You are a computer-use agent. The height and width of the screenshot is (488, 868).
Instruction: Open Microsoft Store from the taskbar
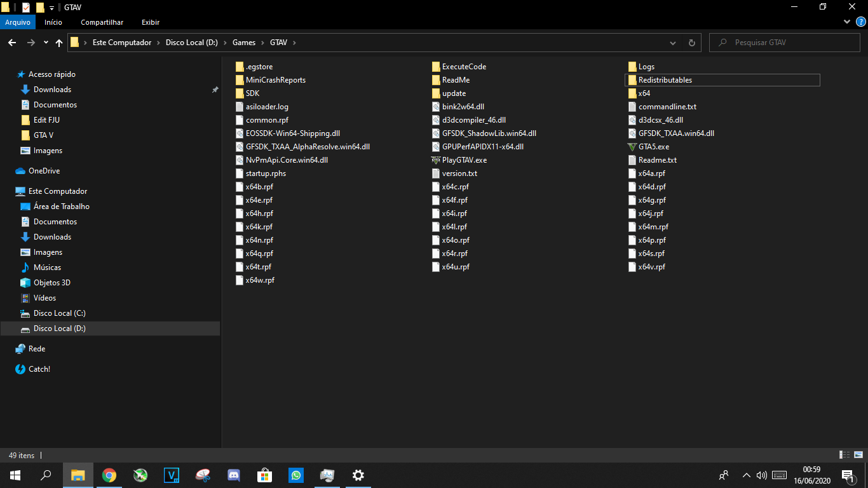[x=265, y=475]
